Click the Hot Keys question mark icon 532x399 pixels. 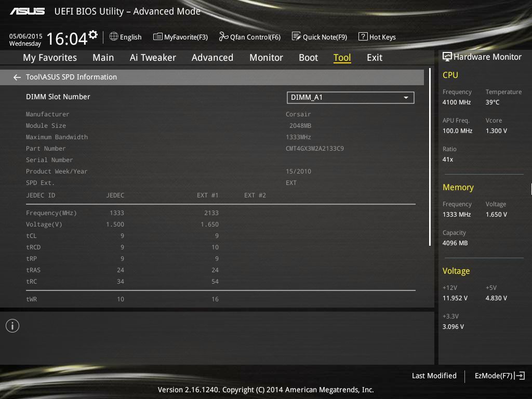pos(363,36)
